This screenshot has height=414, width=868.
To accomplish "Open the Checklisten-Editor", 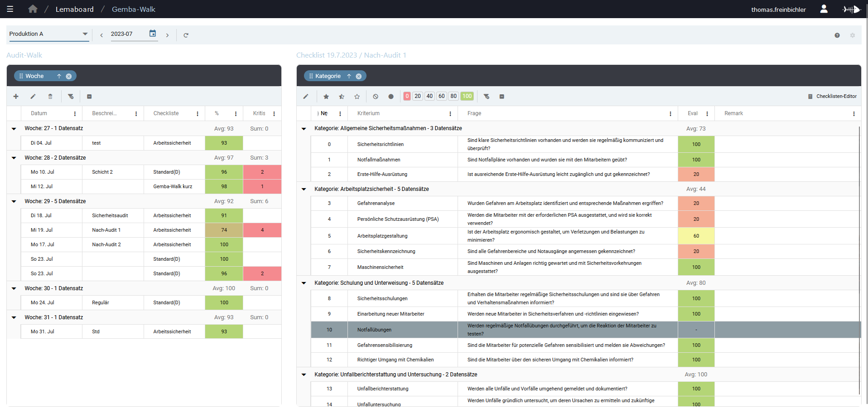I will (832, 97).
